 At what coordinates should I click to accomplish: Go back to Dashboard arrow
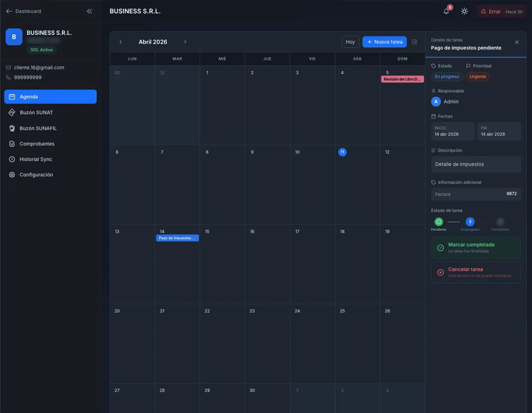(x=9, y=11)
